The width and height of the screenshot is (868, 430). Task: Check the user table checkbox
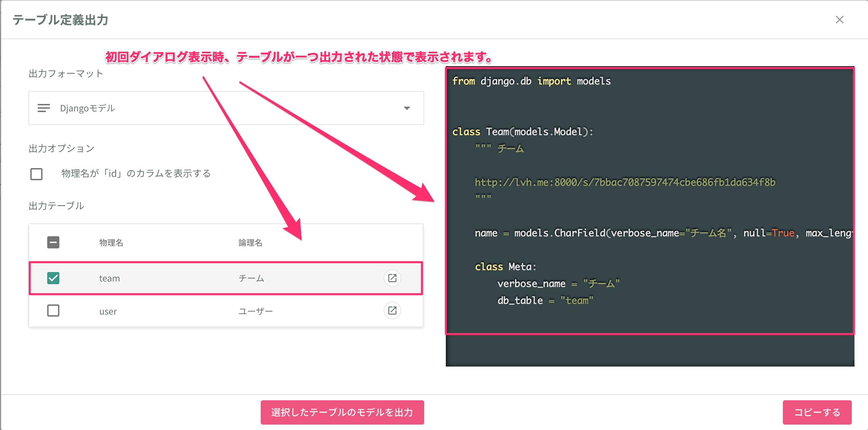click(x=53, y=311)
